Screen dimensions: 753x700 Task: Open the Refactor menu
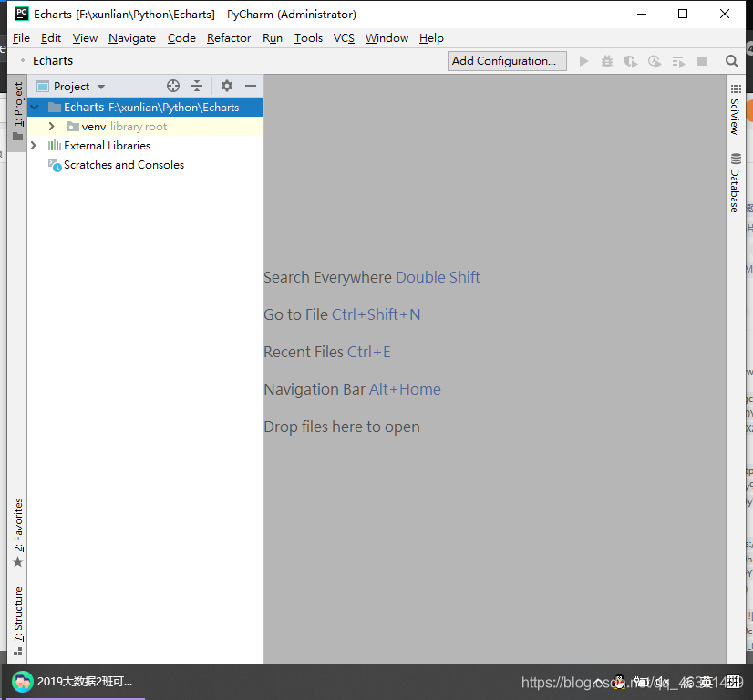(229, 38)
